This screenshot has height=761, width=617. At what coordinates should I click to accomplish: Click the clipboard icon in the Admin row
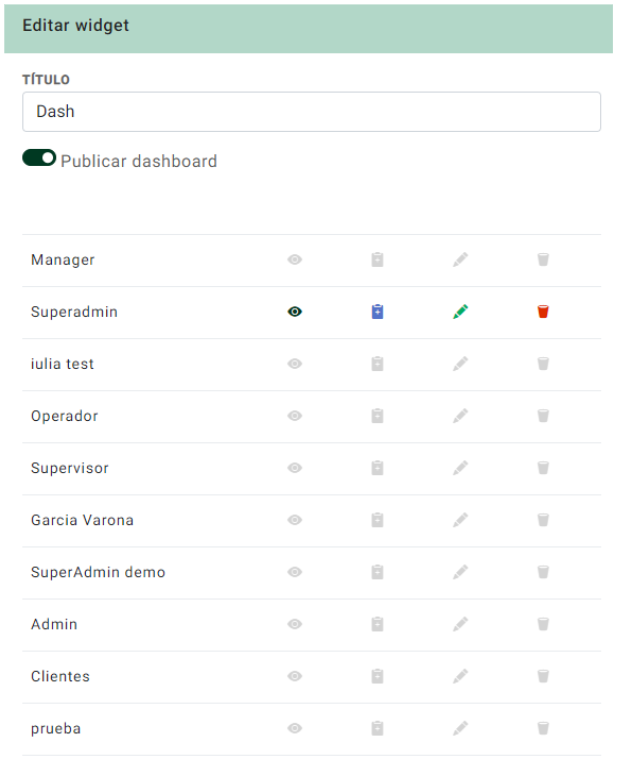377,624
